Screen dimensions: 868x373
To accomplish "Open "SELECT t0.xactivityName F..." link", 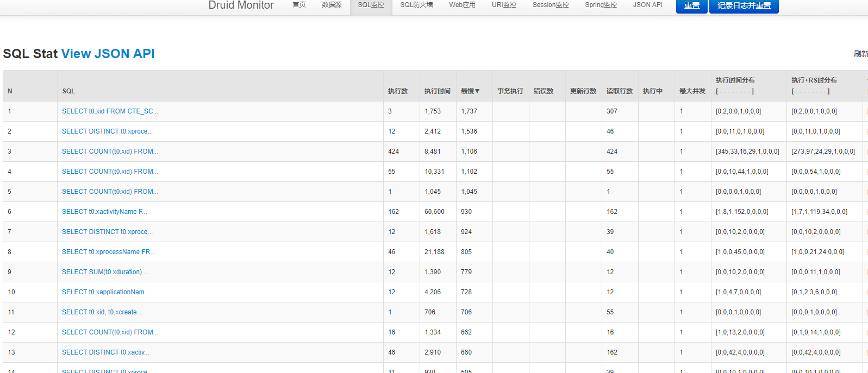I will pos(104,212).
